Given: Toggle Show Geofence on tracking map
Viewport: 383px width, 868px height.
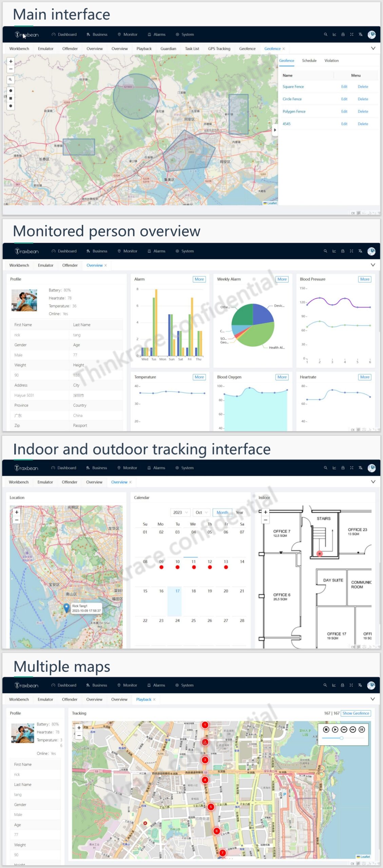Looking at the screenshot, I should click(x=356, y=713).
